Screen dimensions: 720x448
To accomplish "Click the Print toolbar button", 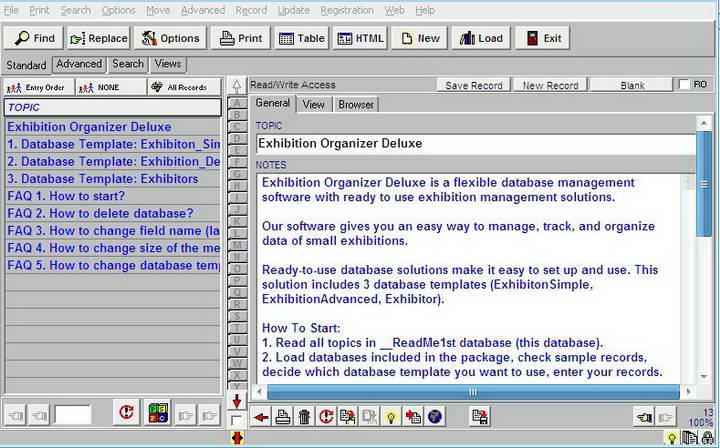I will pyautogui.click(x=241, y=38).
